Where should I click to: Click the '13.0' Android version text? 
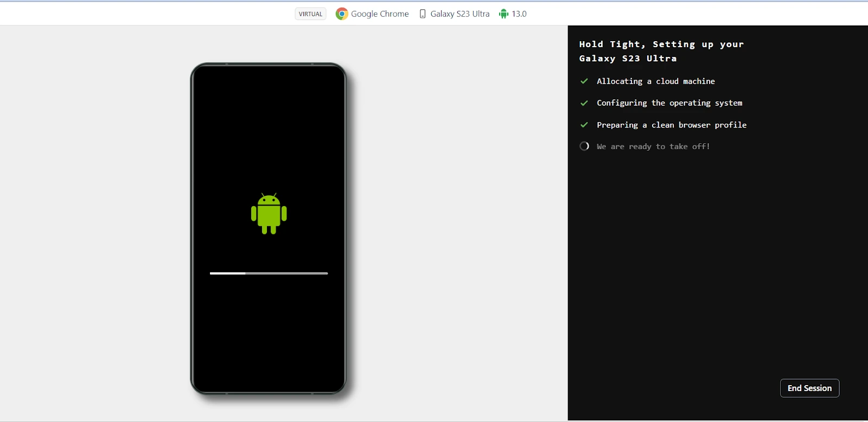[519, 14]
